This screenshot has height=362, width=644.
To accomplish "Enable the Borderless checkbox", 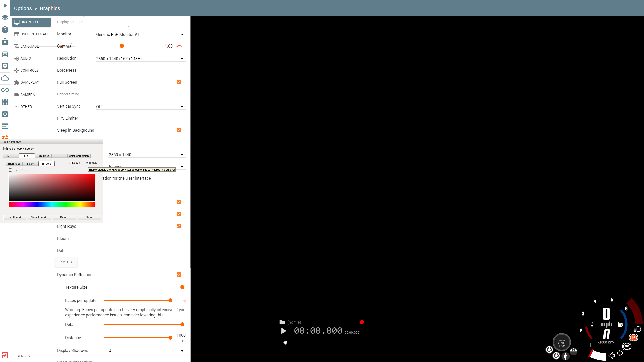I will point(179,70).
